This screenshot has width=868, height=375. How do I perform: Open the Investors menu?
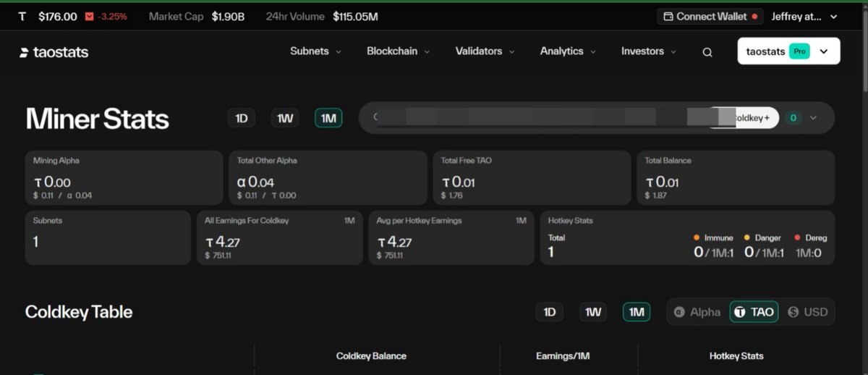[x=649, y=51]
